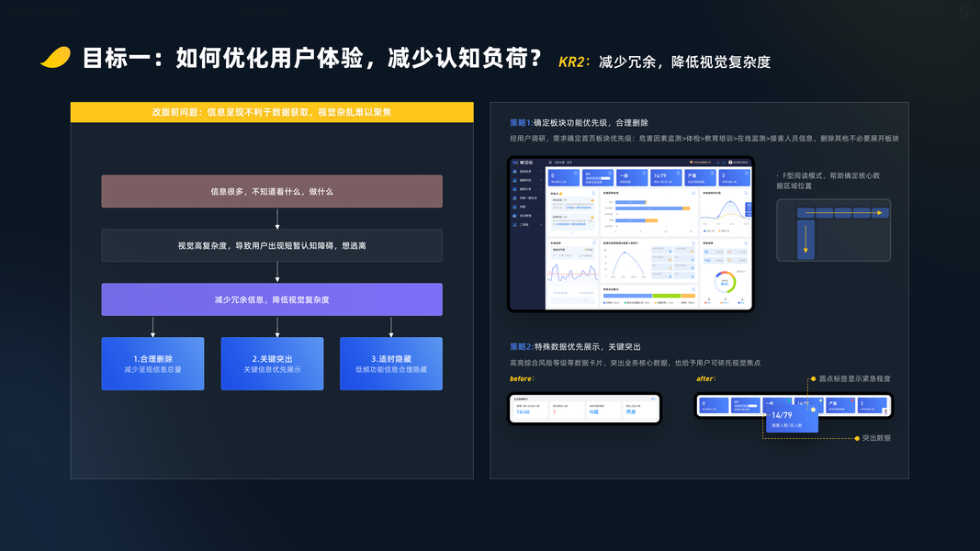
Task: Click the '培训管理' sidebar icon in the dashboard
Action: (x=514, y=216)
